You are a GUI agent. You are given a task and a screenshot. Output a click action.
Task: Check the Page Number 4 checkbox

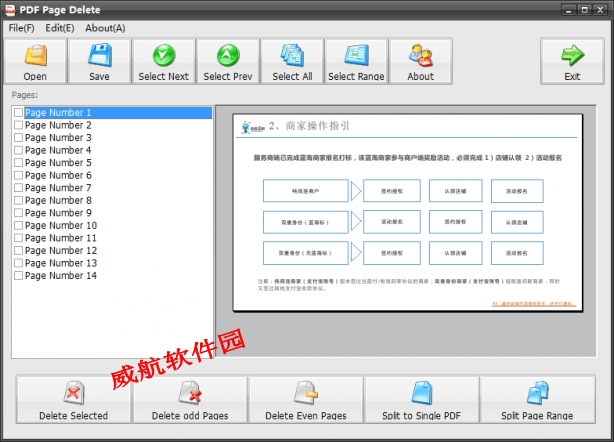click(18, 150)
